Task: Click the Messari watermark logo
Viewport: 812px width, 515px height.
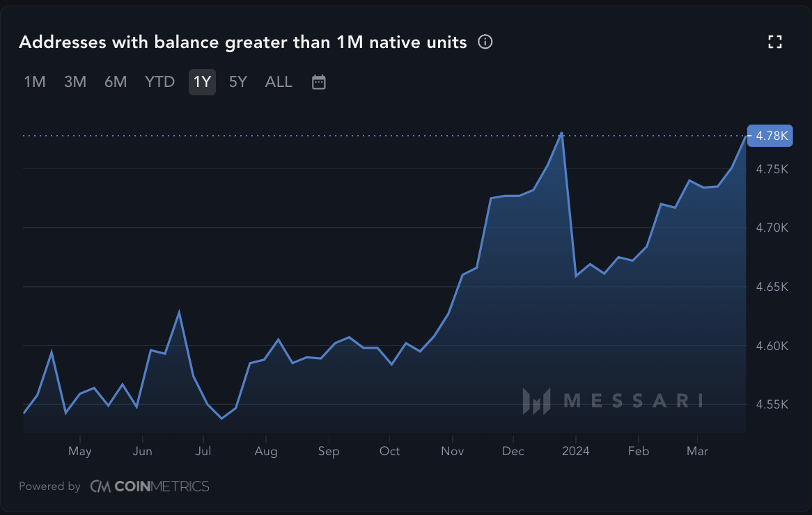Action: (x=613, y=401)
